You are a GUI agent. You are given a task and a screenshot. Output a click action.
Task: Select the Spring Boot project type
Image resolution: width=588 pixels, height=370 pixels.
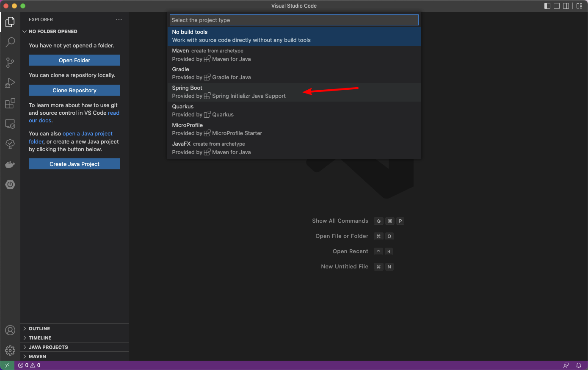[294, 92]
